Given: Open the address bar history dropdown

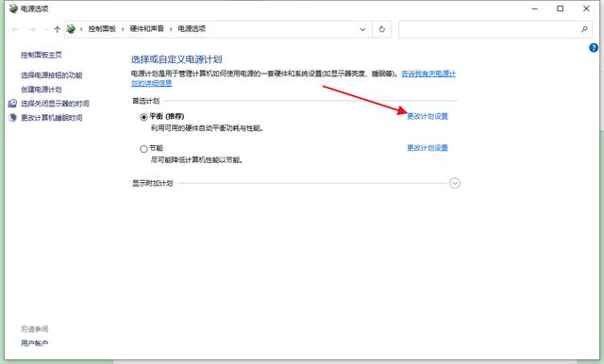Looking at the screenshot, I should coord(362,29).
